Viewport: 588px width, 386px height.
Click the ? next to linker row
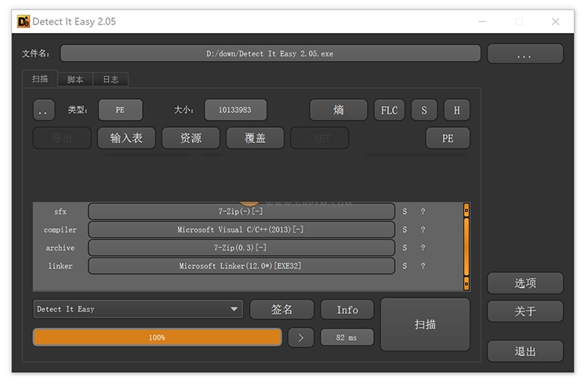pos(423,266)
